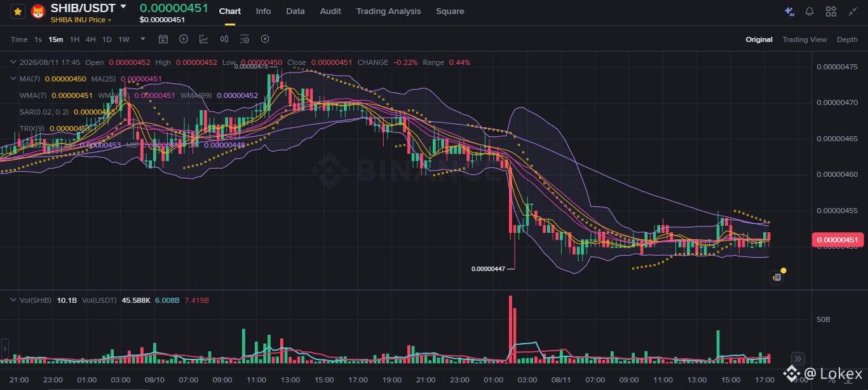Click the 0.00000447 low price marker
Viewport: 868px width, 390px height.
pos(488,268)
